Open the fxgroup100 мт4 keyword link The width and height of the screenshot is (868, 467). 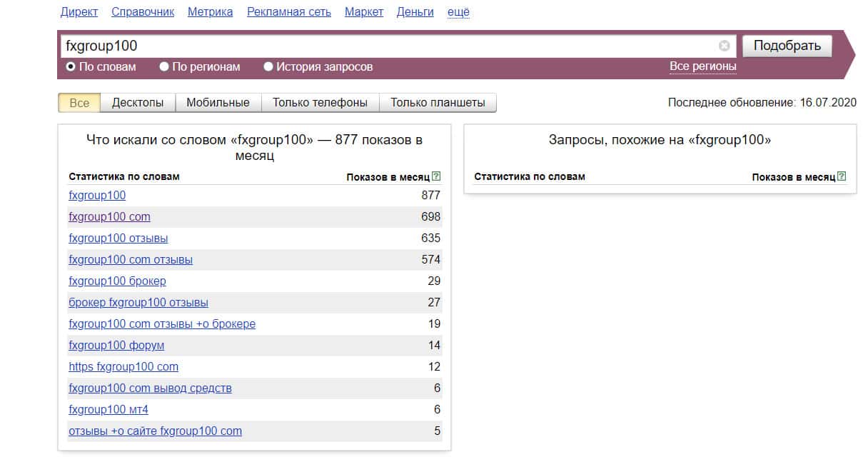click(x=108, y=409)
